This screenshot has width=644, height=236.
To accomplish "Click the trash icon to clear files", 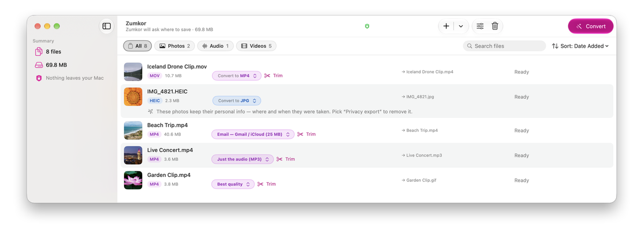I will [495, 26].
